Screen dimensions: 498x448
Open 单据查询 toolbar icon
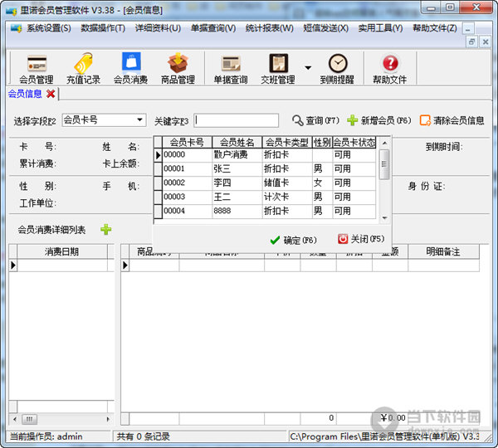(231, 69)
